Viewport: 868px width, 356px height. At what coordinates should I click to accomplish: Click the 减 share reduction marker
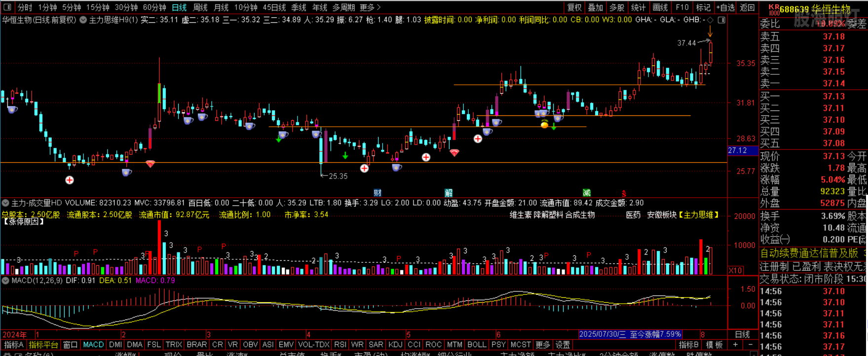586,193
